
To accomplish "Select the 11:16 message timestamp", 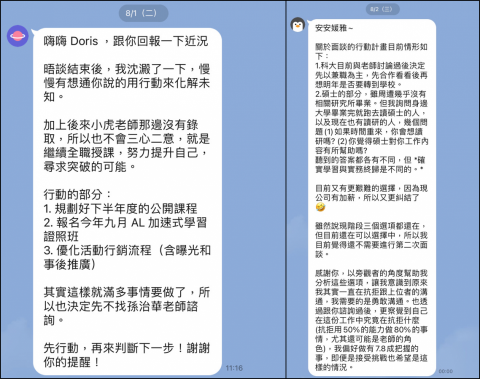I will [234, 368].
